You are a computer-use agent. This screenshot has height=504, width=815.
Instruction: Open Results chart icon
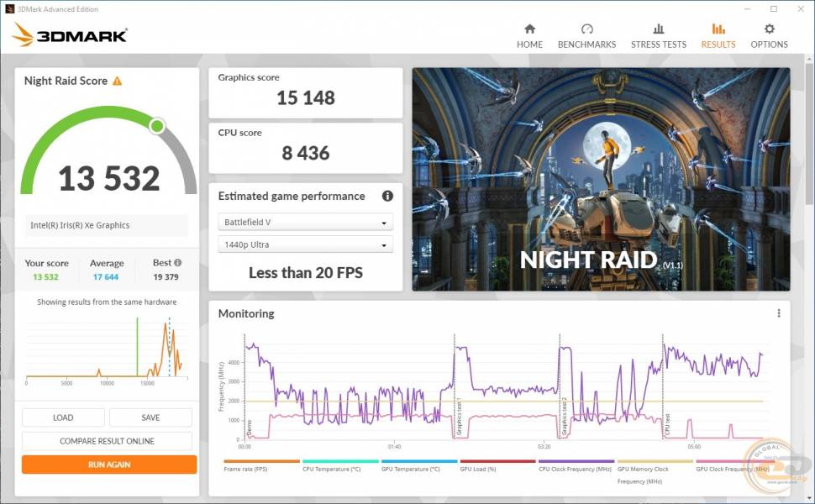pyautogui.click(x=718, y=29)
